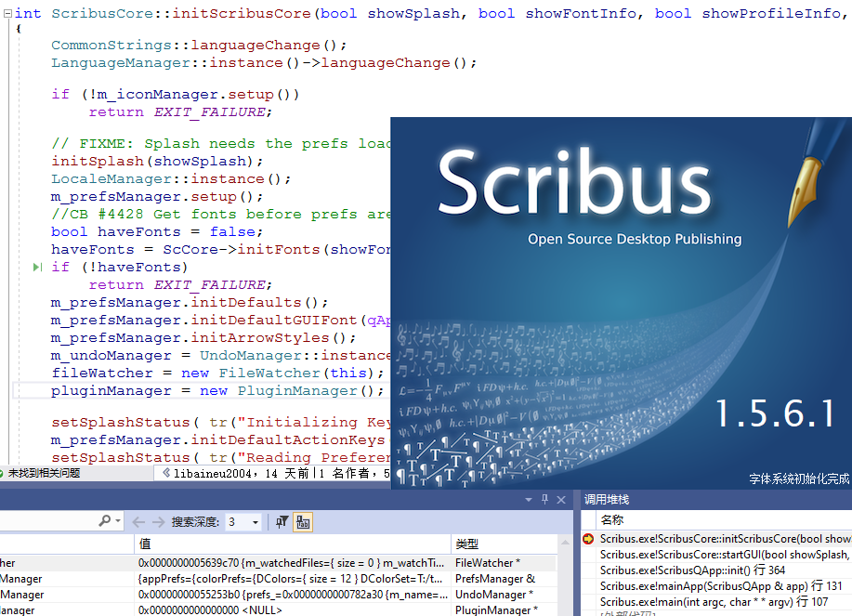
Task: Toggle the highlighted tab-format icon in Watch toolbar
Action: click(x=302, y=520)
